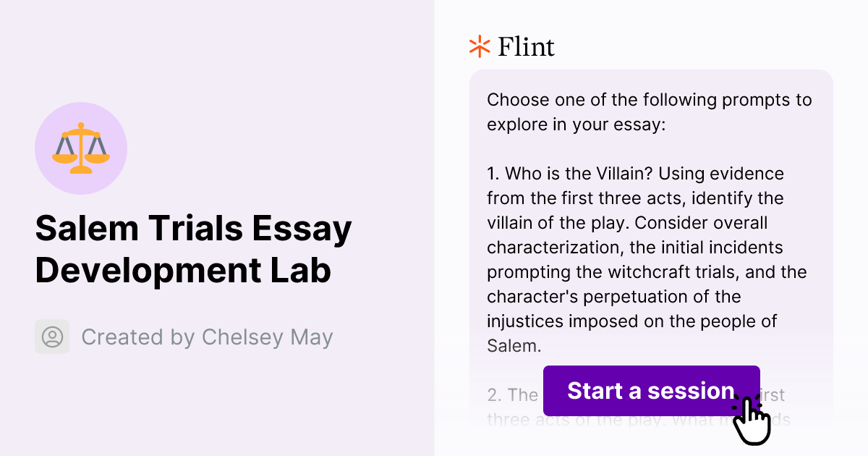This screenshot has height=456, width=868.
Task: Click the person silhouette beside Chelsey May
Action: 51,337
